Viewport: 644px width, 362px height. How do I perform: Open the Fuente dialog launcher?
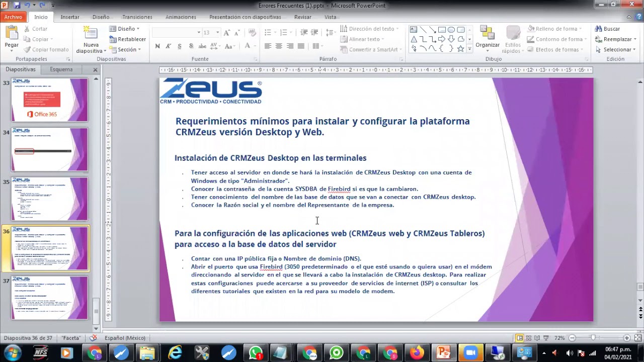tap(255, 59)
